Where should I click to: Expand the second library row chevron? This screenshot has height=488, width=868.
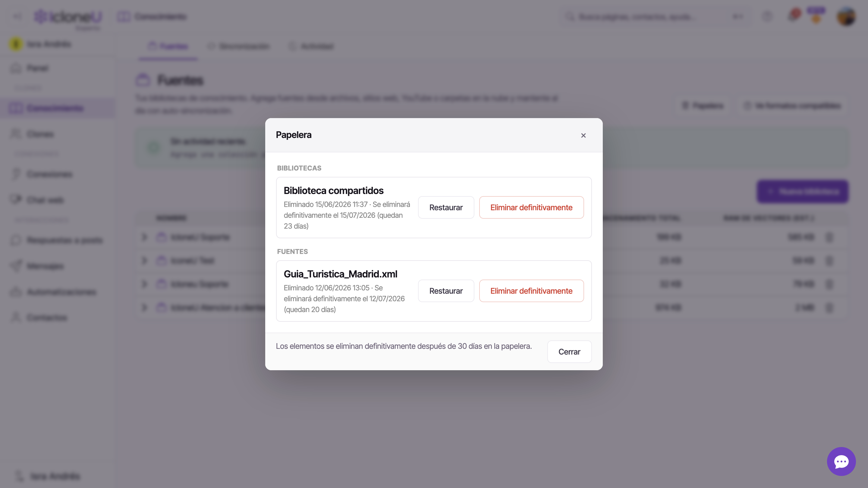144,261
